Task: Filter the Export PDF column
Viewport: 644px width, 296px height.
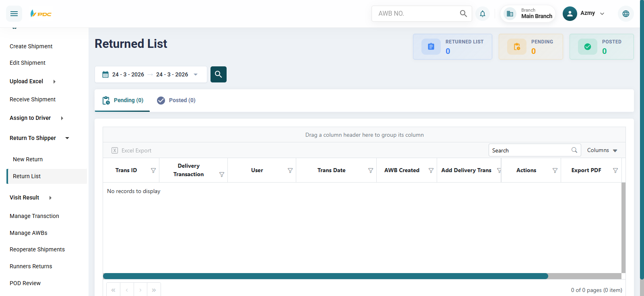Action: 615,171
